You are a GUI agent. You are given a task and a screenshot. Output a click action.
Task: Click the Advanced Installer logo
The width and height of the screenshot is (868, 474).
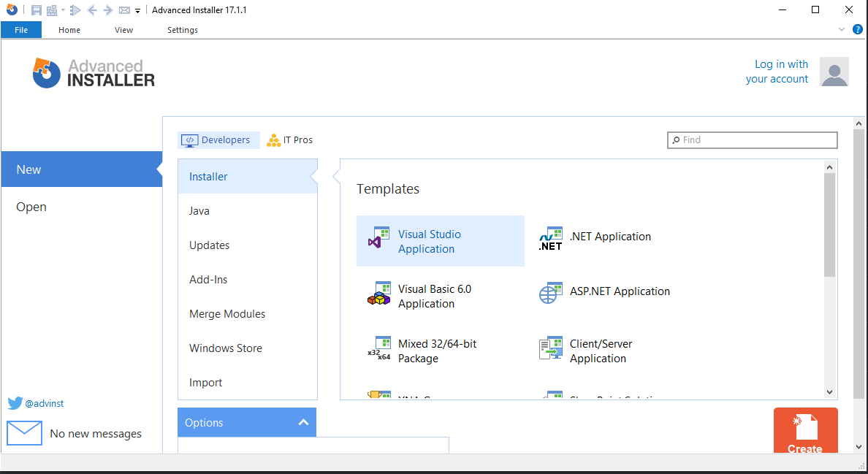(x=94, y=73)
